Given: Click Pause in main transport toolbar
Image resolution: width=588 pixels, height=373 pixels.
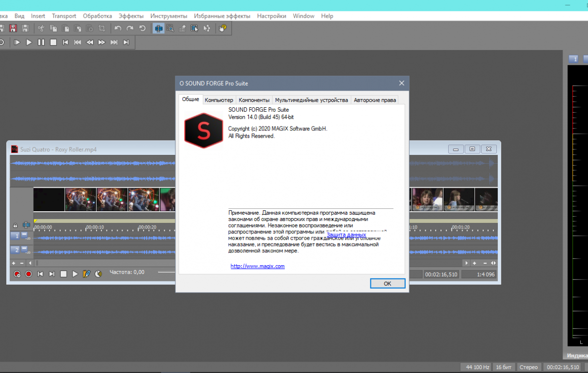Looking at the screenshot, I should tap(41, 43).
